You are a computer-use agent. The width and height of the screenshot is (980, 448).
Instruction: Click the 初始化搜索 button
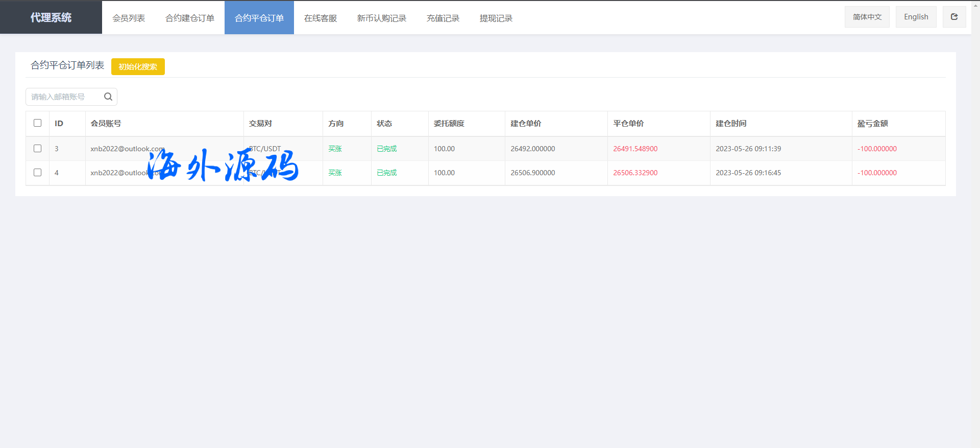[138, 67]
